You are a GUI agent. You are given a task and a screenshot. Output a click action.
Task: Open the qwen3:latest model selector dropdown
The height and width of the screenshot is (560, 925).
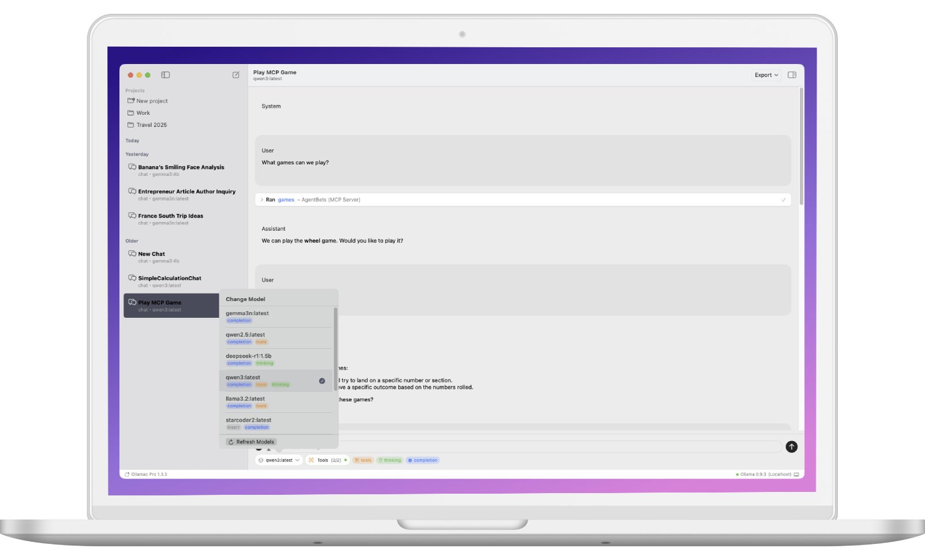279,460
